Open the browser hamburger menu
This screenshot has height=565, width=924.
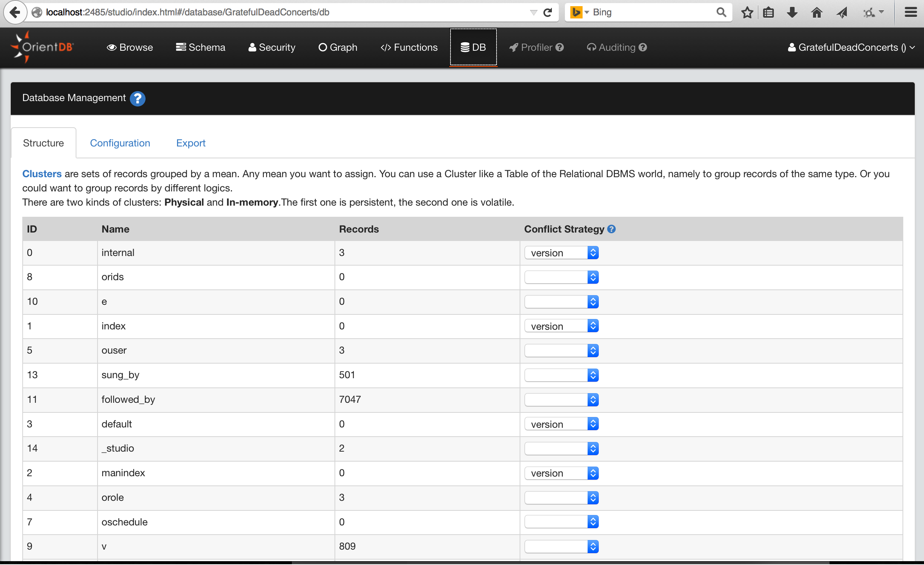coord(911,12)
